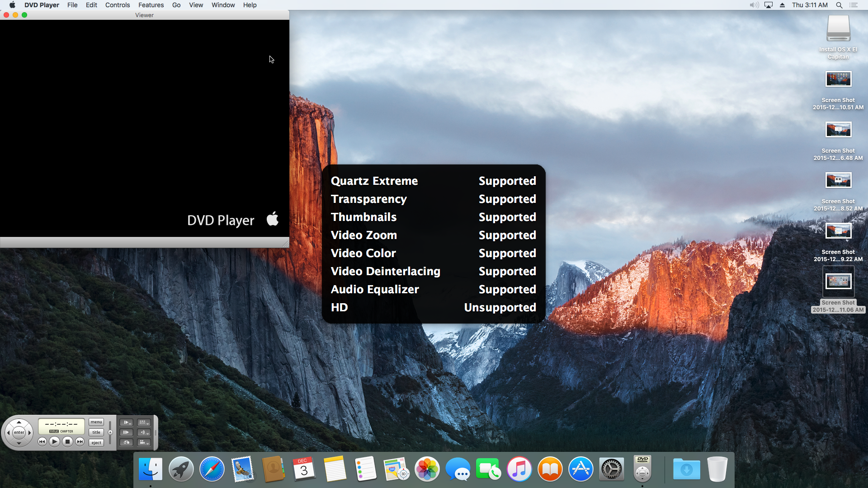This screenshot has height=488, width=868.
Task: Open Notes from the Dock
Action: pos(335,469)
